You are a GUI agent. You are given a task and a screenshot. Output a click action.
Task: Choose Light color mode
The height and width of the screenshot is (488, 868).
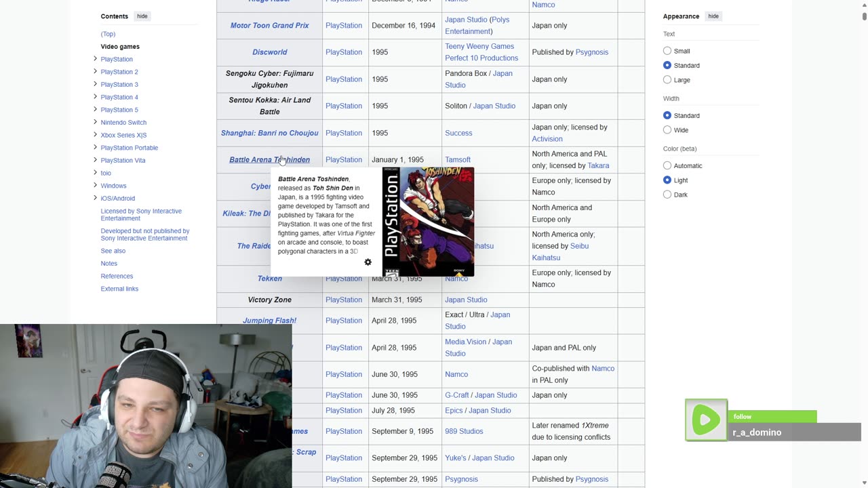pyautogui.click(x=667, y=180)
